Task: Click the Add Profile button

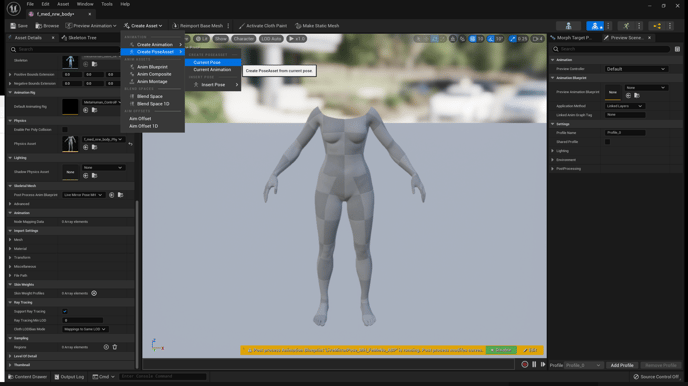Action: coord(622,365)
